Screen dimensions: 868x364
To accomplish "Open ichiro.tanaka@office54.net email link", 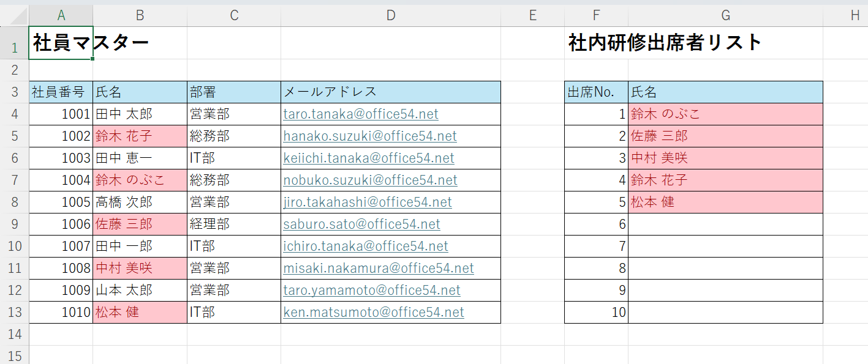I will click(366, 246).
